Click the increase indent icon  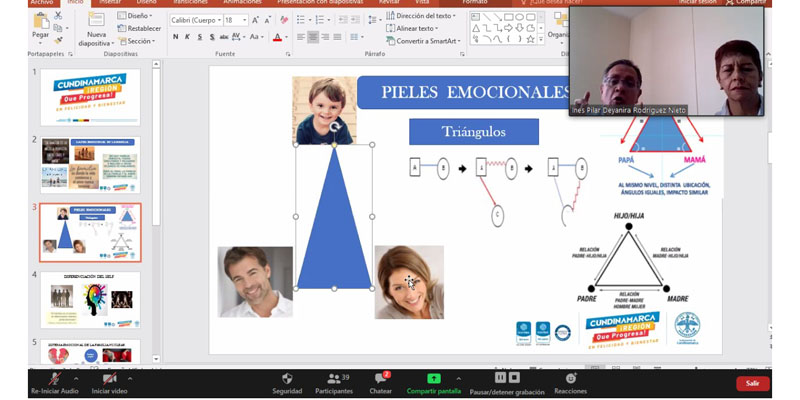point(355,20)
